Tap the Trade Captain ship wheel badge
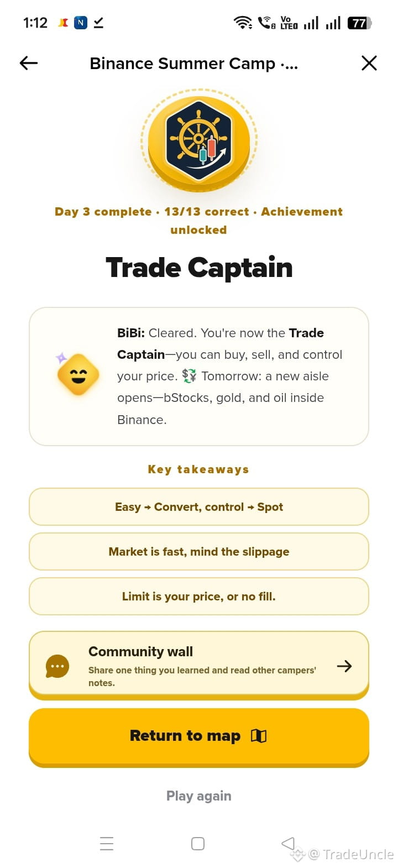This screenshot has height=868, width=398. (199, 140)
